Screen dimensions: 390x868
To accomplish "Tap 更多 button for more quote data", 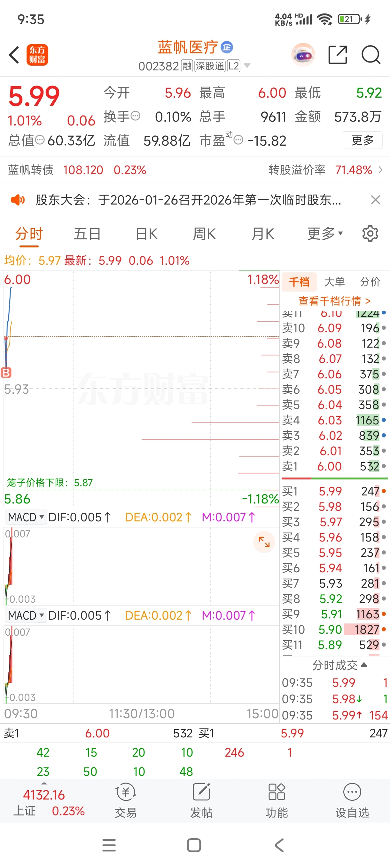I will pyautogui.click(x=363, y=140).
